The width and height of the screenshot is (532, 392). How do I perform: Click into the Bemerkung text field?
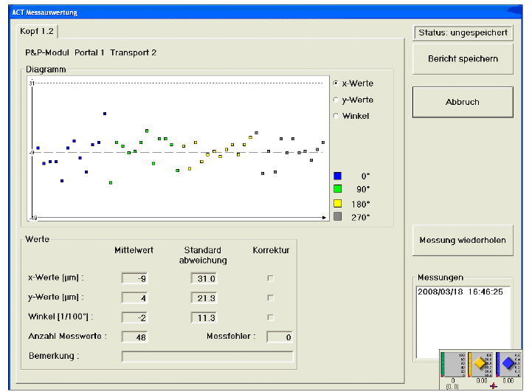coord(207,357)
